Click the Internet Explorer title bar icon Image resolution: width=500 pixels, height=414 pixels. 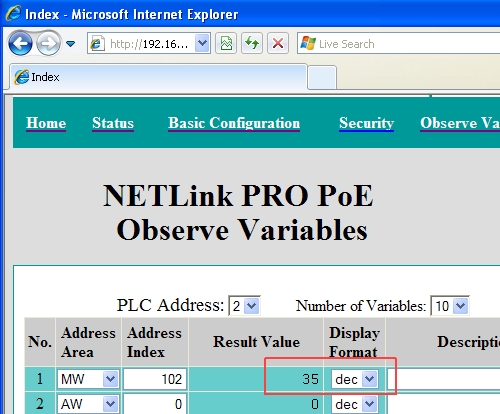13,14
